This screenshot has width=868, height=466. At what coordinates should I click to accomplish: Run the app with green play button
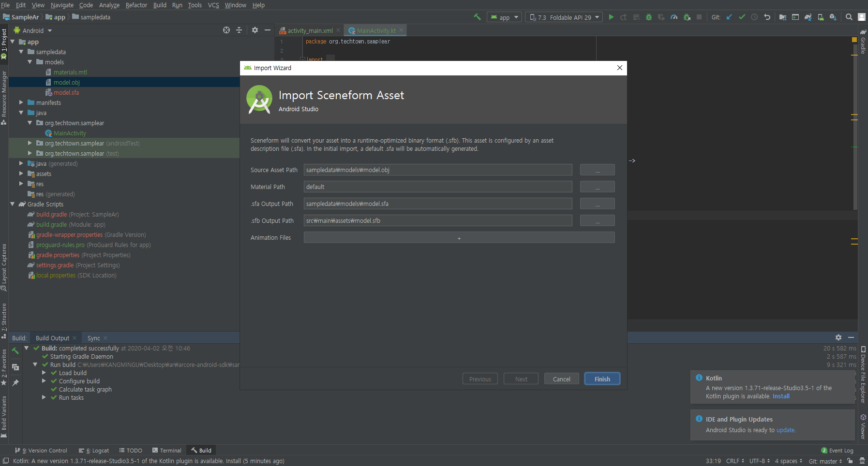(x=611, y=17)
